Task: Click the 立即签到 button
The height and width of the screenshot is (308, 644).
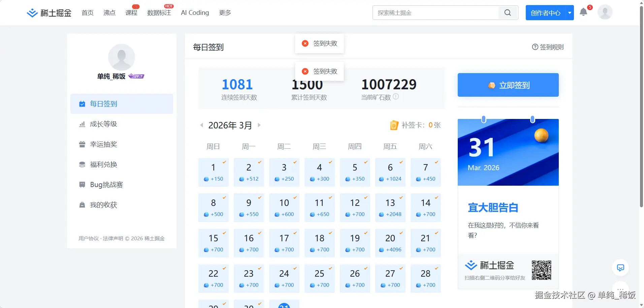Action: pyautogui.click(x=508, y=85)
